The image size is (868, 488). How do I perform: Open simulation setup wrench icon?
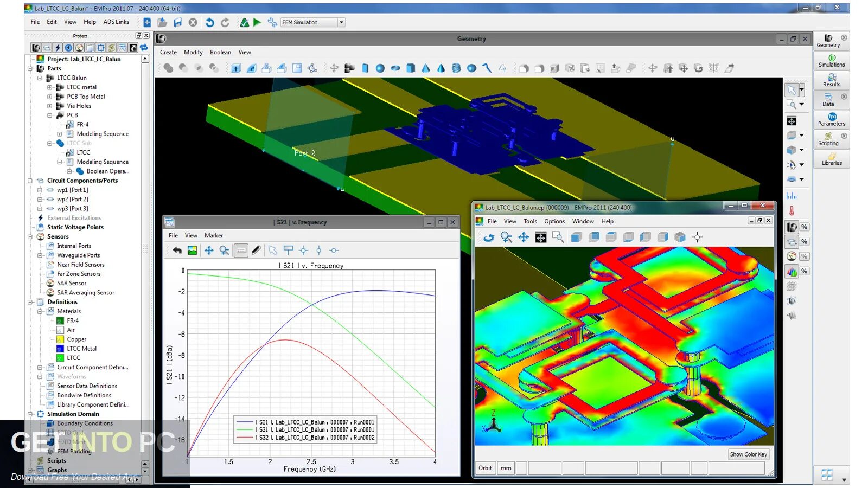[272, 22]
